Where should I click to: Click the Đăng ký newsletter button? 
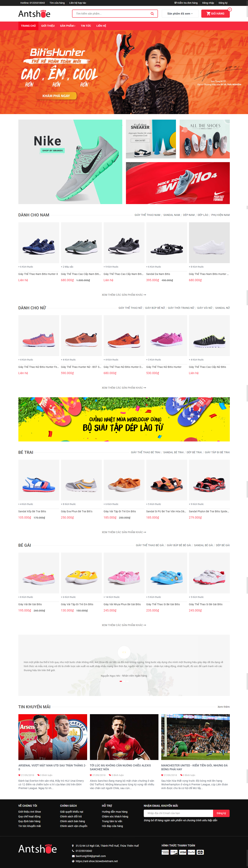pyautogui.click(x=221, y=813)
